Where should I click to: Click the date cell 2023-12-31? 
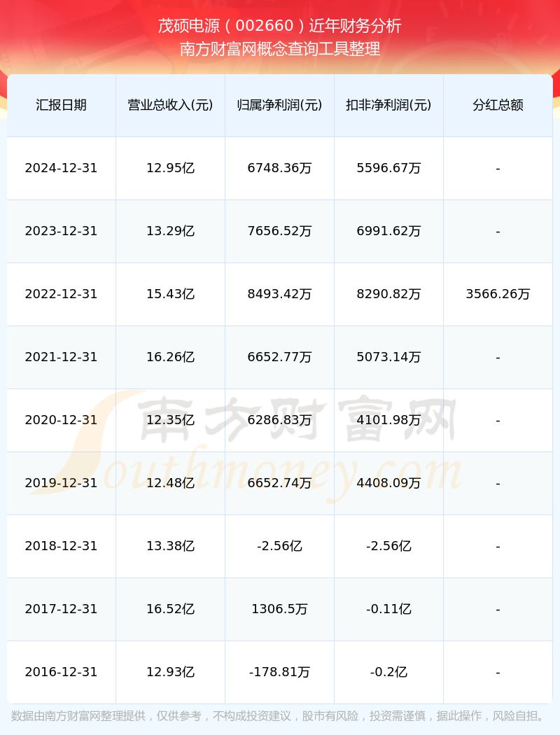[62, 231]
